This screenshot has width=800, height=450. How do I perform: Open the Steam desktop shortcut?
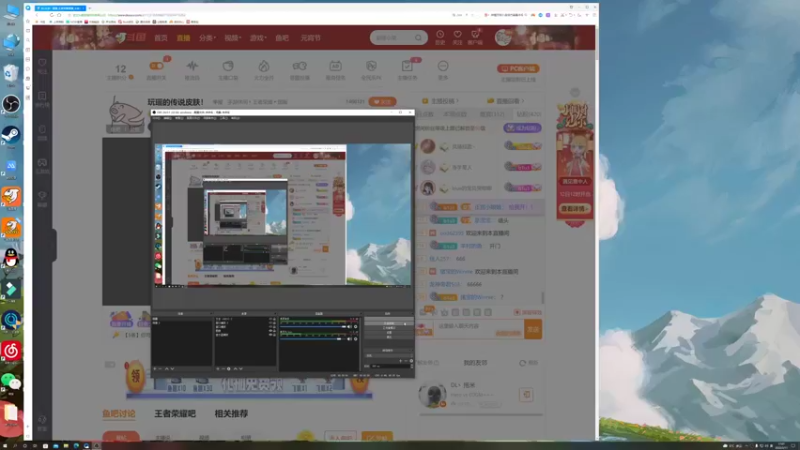pos(11,135)
